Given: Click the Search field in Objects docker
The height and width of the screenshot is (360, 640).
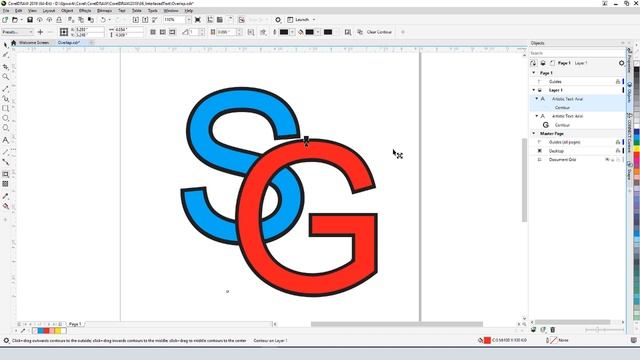Looking at the screenshot, I should coord(577,53).
